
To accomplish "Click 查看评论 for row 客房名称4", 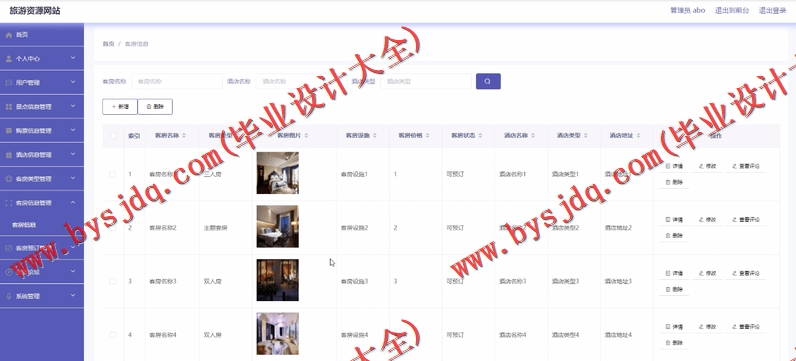I will pos(746,327).
